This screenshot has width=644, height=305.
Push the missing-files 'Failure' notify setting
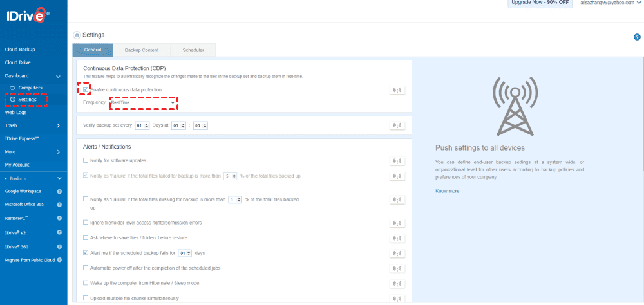click(x=397, y=200)
